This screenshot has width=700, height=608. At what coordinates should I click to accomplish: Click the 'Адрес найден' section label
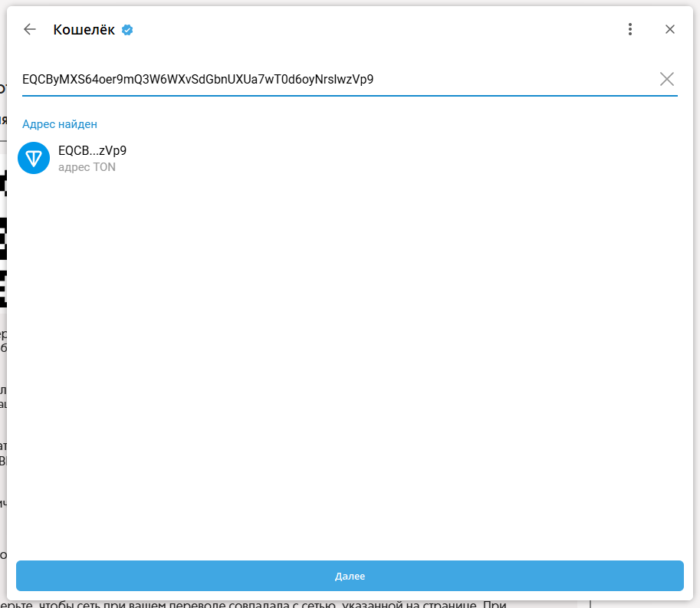(60, 124)
